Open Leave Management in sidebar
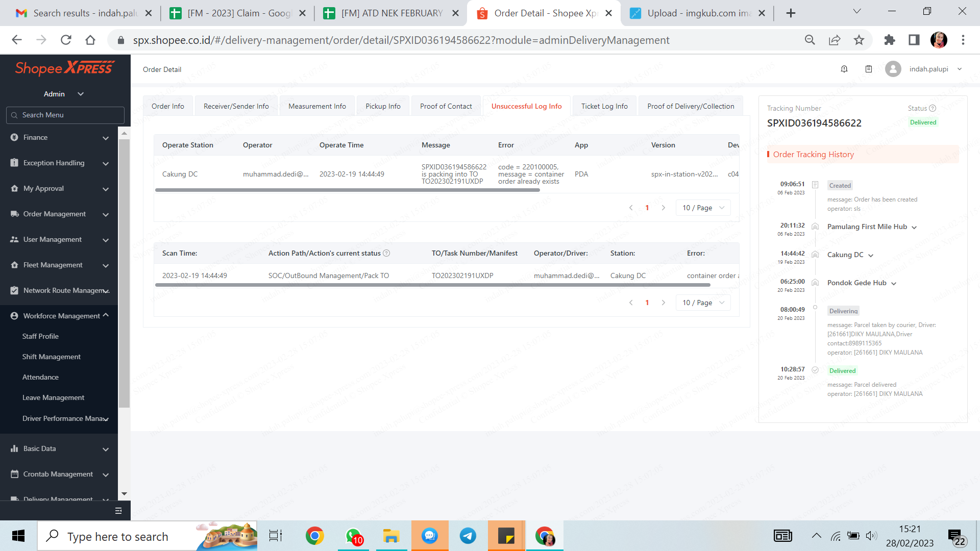The width and height of the screenshot is (980, 551). 53,397
